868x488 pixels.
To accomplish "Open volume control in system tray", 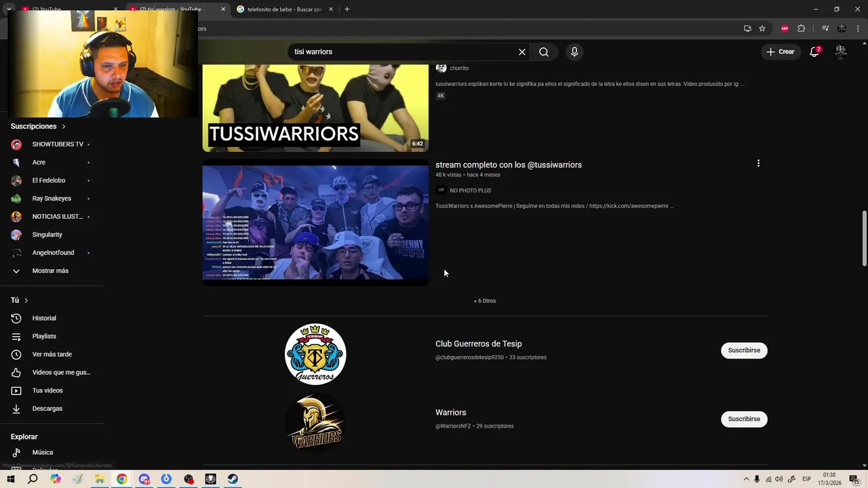I will [x=779, y=479].
